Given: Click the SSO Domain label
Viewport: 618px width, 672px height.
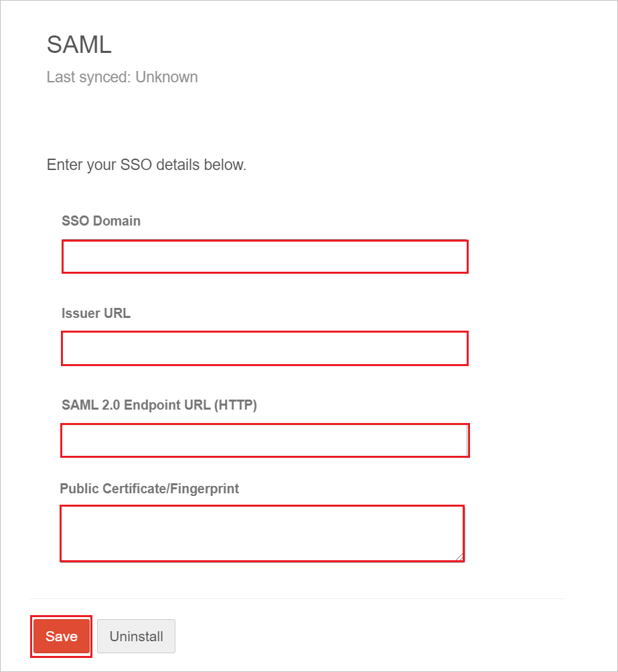Looking at the screenshot, I should pos(101,221).
